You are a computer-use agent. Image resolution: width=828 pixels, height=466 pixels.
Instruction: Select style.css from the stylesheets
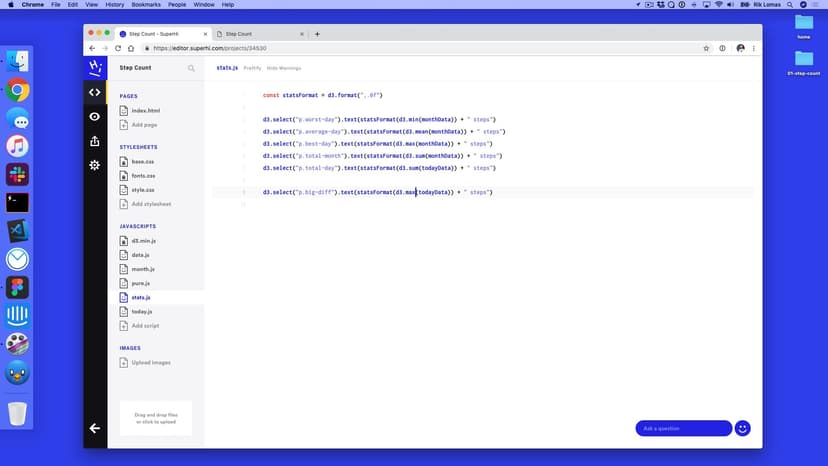(143, 189)
